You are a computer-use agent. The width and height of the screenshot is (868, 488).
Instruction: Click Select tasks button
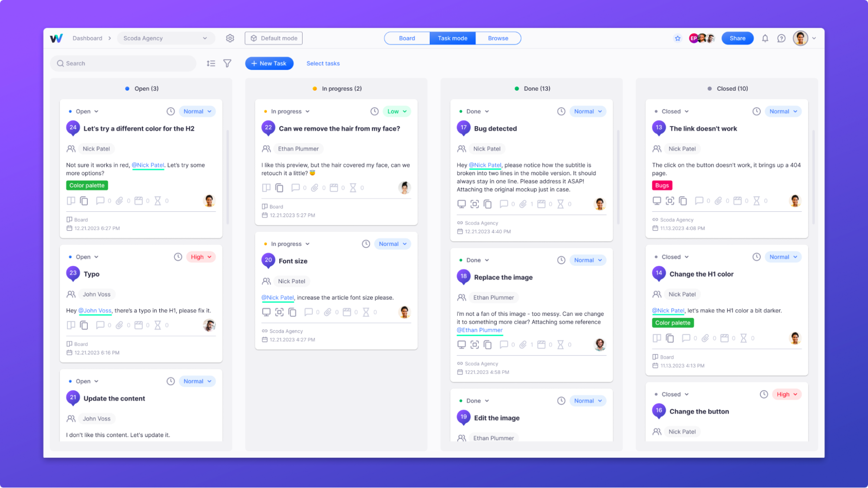(x=323, y=62)
